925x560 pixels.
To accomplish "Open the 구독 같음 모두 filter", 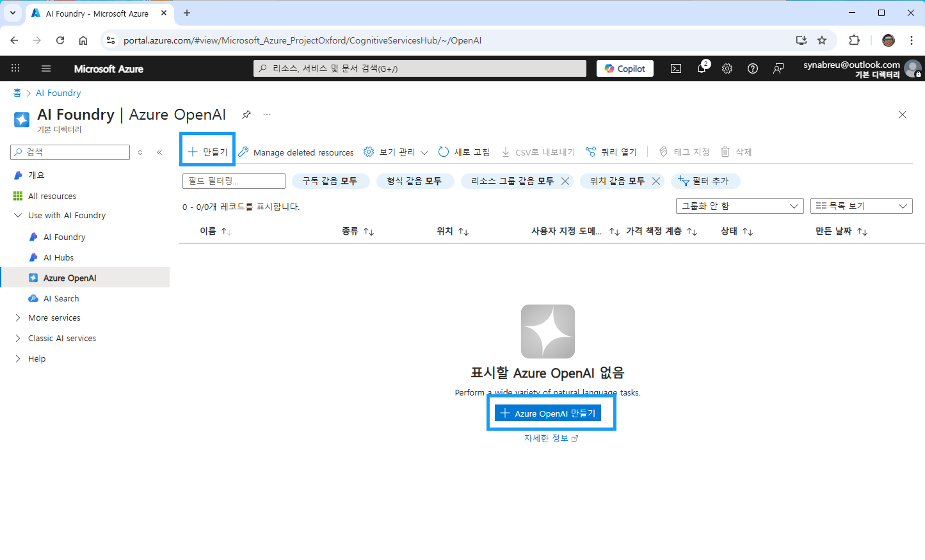I will (x=330, y=181).
